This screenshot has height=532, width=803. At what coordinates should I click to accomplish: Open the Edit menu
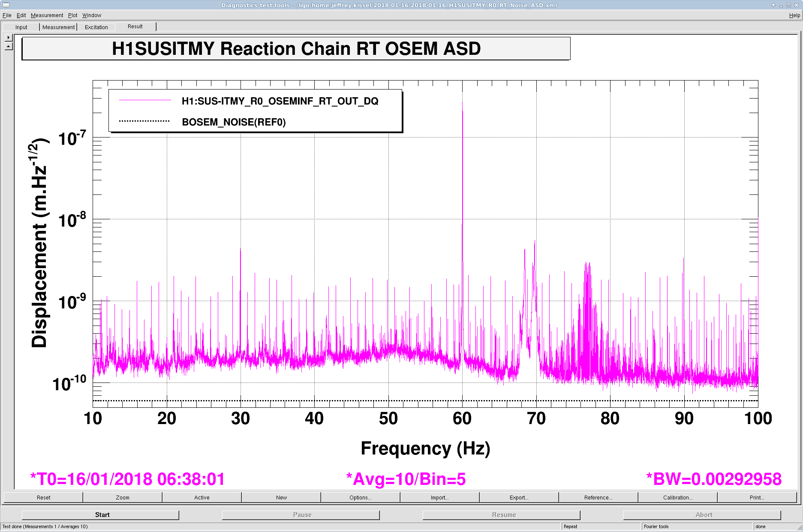point(21,15)
